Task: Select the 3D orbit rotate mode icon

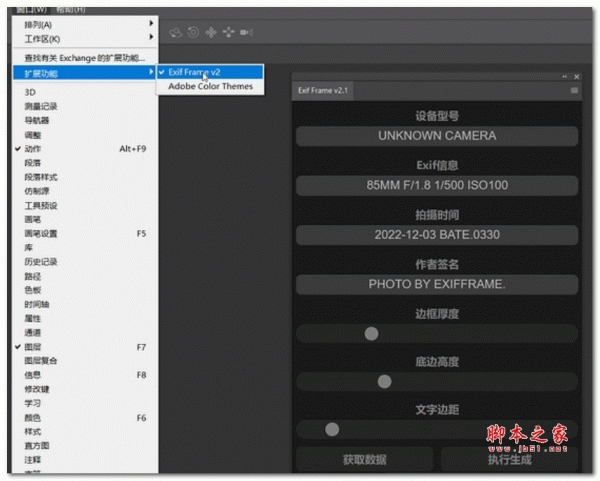Action: (x=175, y=33)
